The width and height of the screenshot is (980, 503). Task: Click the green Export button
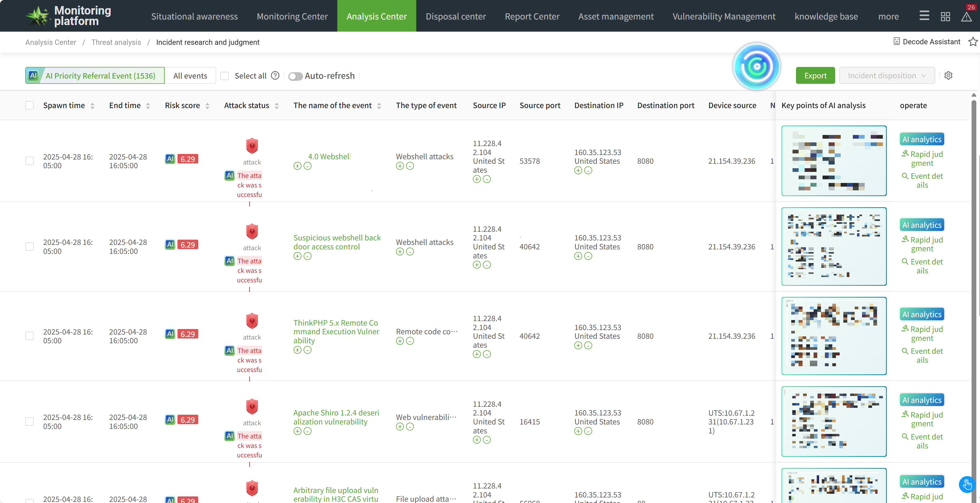coord(815,75)
